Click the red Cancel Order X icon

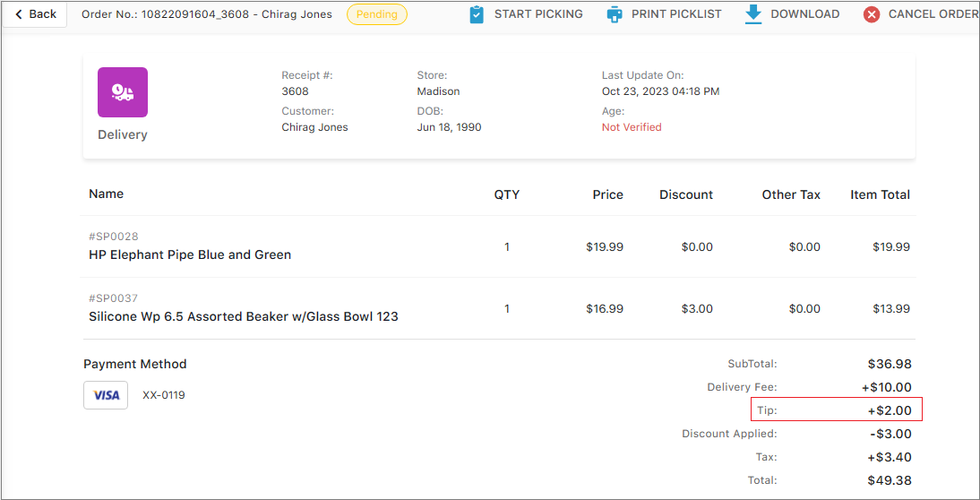[x=872, y=14]
